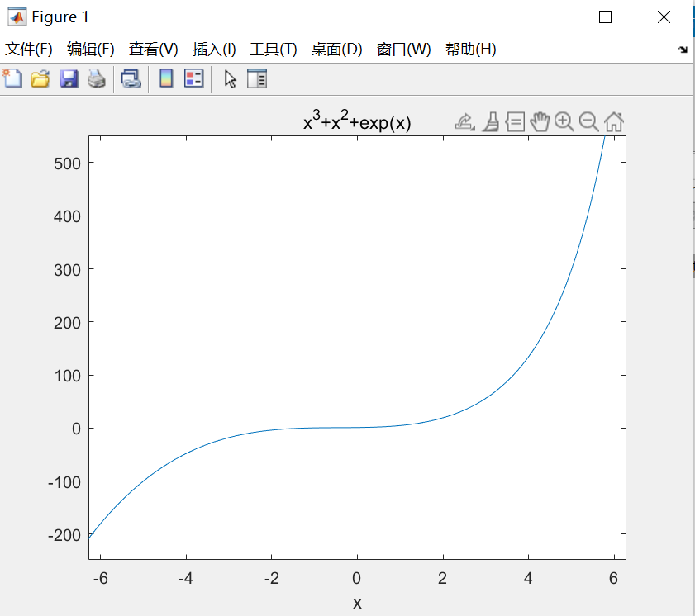The image size is (695, 616).
Task: Select the zoom in magnifier tool
Action: (564, 121)
